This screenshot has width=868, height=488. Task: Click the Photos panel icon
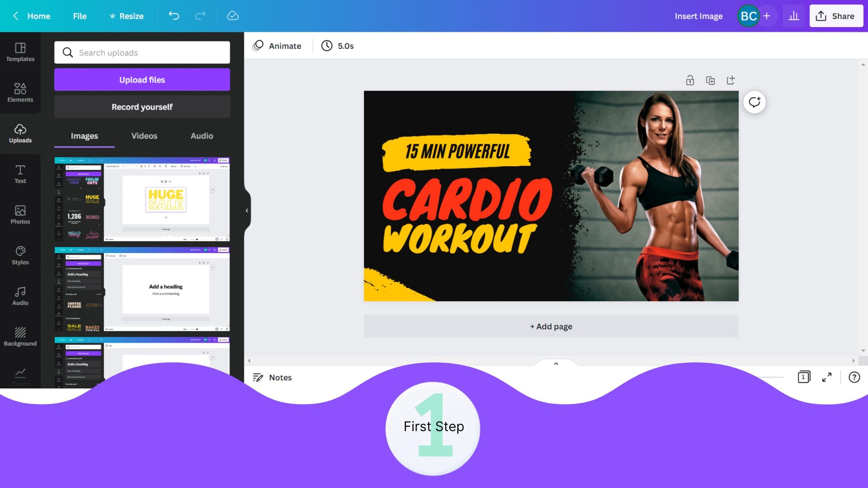coord(20,214)
